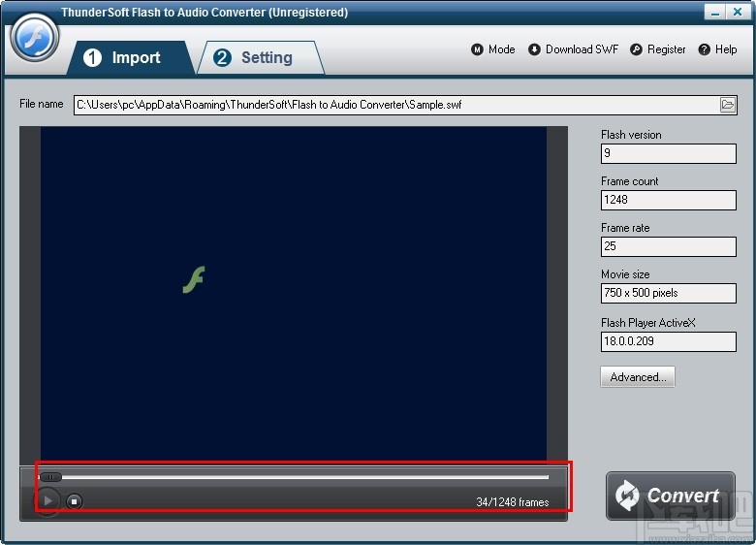This screenshot has height=545, width=756.
Task: Close the converter window
Action: (x=738, y=12)
